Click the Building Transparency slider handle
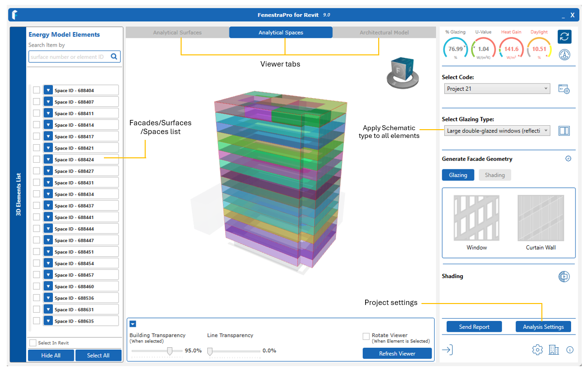 [x=170, y=351]
